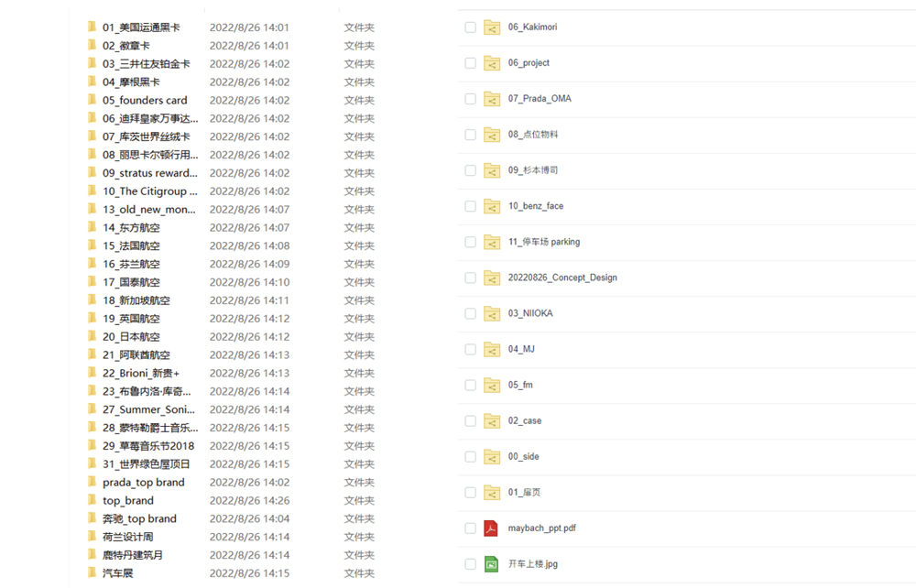Click the folder icon next to 22_Brioni_新贵+
This screenshot has height=588, width=916.
[92, 373]
